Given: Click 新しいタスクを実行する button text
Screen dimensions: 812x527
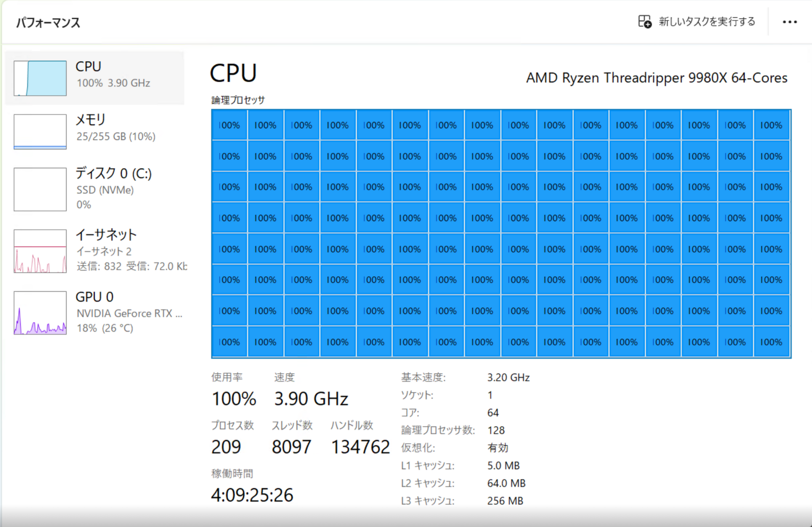Looking at the screenshot, I should click(707, 22).
